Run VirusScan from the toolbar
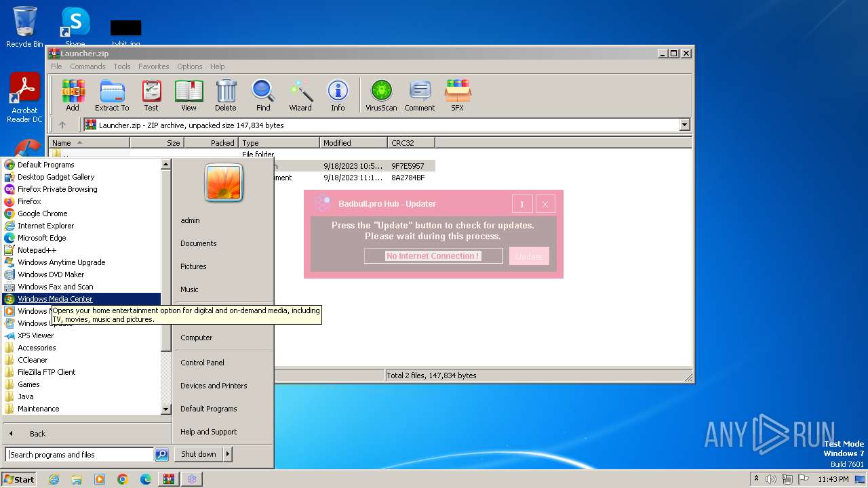This screenshot has height=488, width=868. tap(381, 96)
